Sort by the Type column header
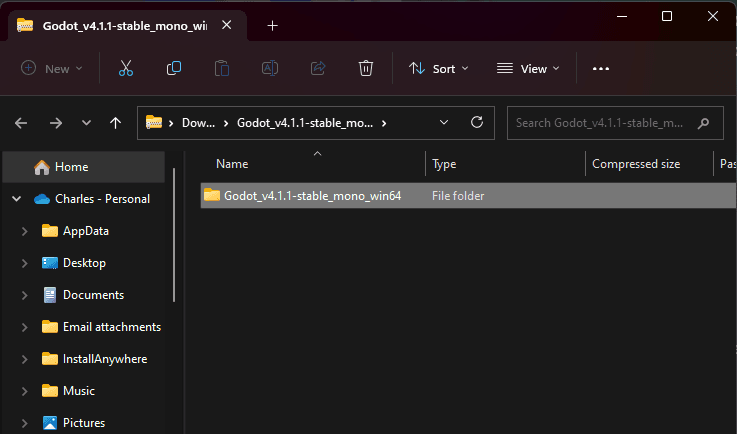Viewport: 737px width, 434px height. coord(444,164)
